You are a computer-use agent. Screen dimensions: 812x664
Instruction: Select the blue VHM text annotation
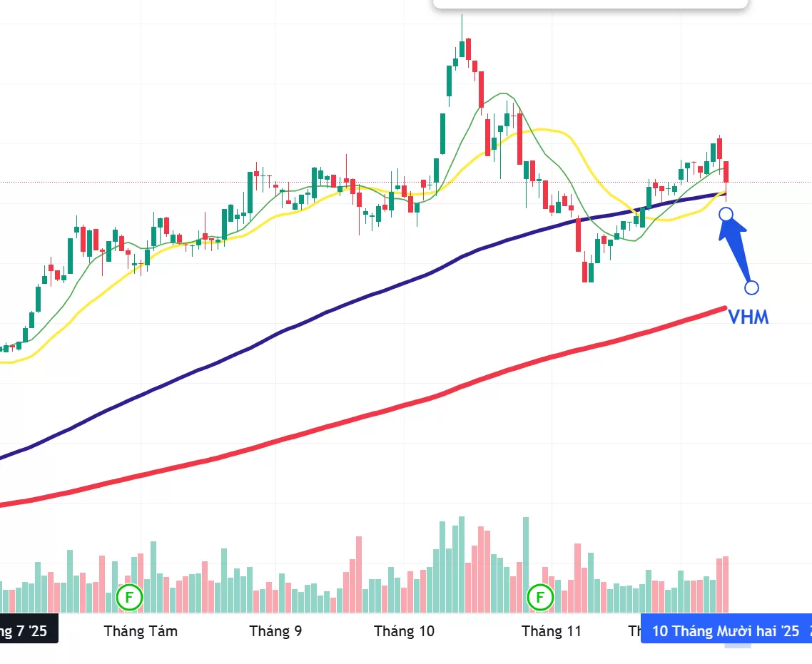pyautogui.click(x=748, y=317)
